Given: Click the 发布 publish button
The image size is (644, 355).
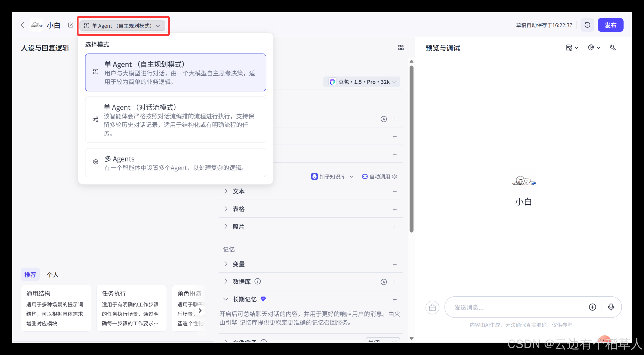Looking at the screenshot, I should [611, 25].
